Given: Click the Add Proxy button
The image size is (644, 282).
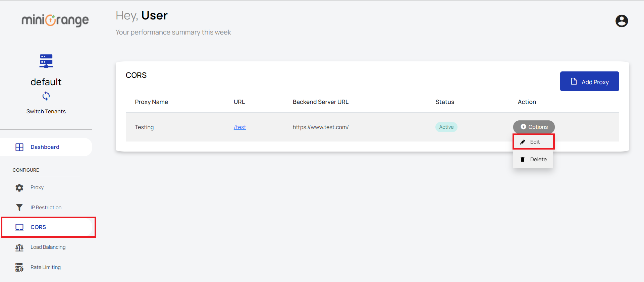Looking at the screenshot, I should tap(589, 81).
